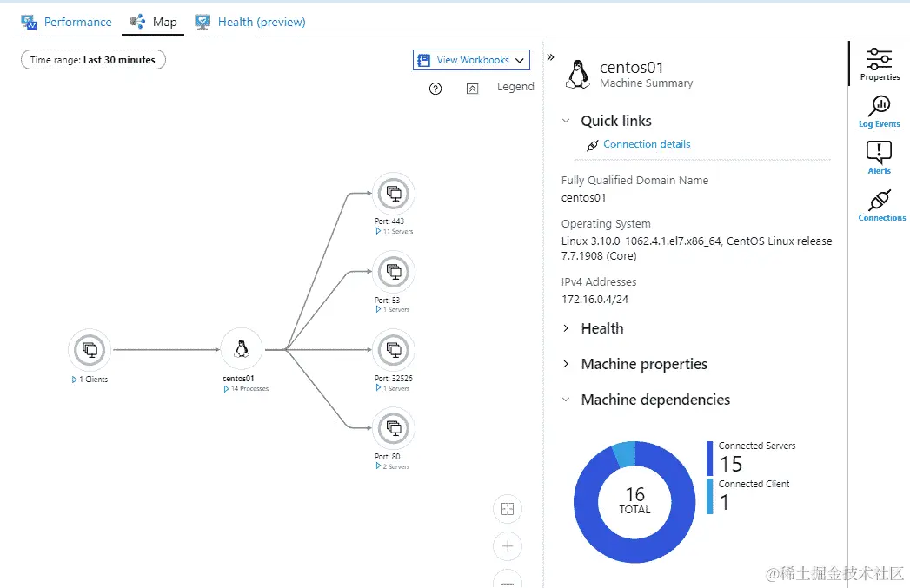Viewport: 910px width, 588px height.
Task: Click the plug icon beside Connection details
Action: [592, 145]
